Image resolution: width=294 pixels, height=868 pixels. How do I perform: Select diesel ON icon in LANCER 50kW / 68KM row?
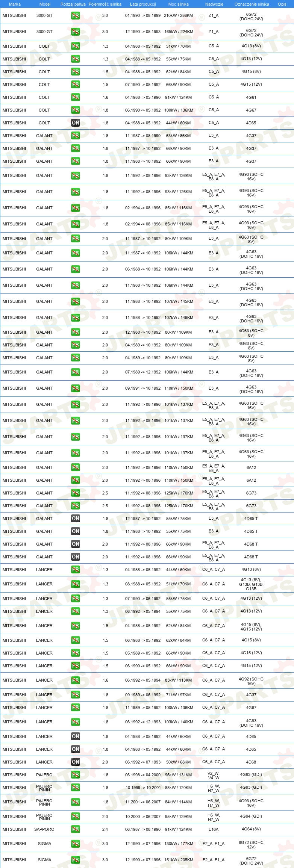[75, 762]
